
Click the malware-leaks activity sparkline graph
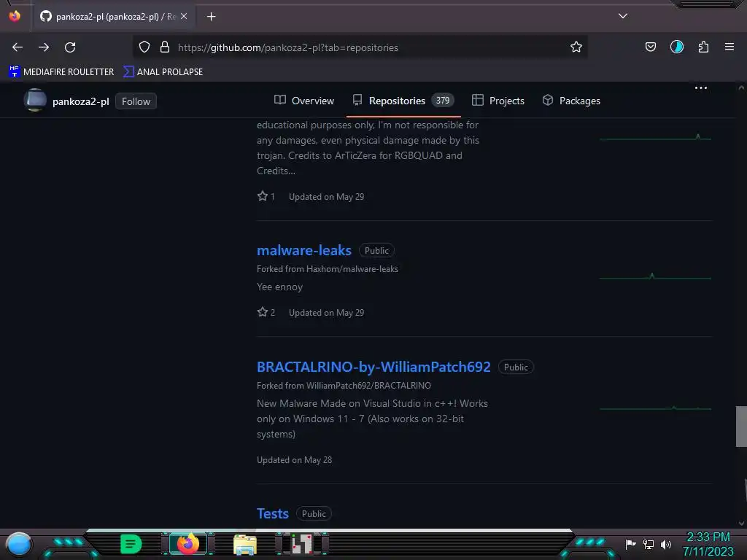(x=655, y=276)
